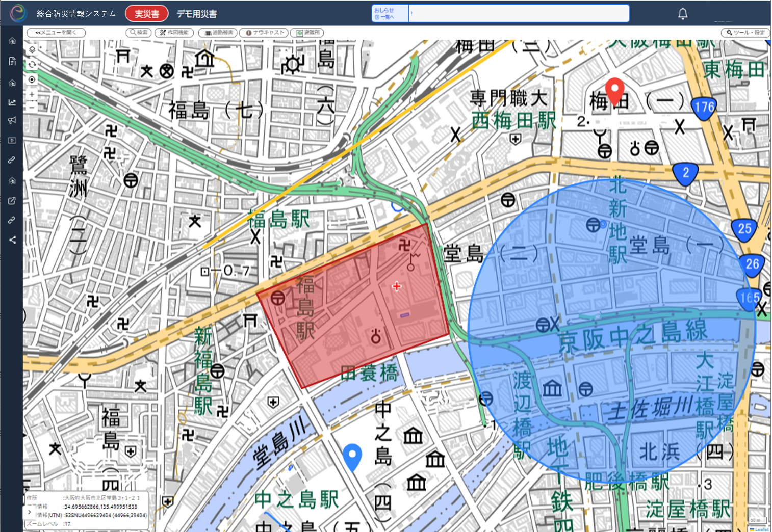
Task: Open the map layers control
Action: click(32, 50)
